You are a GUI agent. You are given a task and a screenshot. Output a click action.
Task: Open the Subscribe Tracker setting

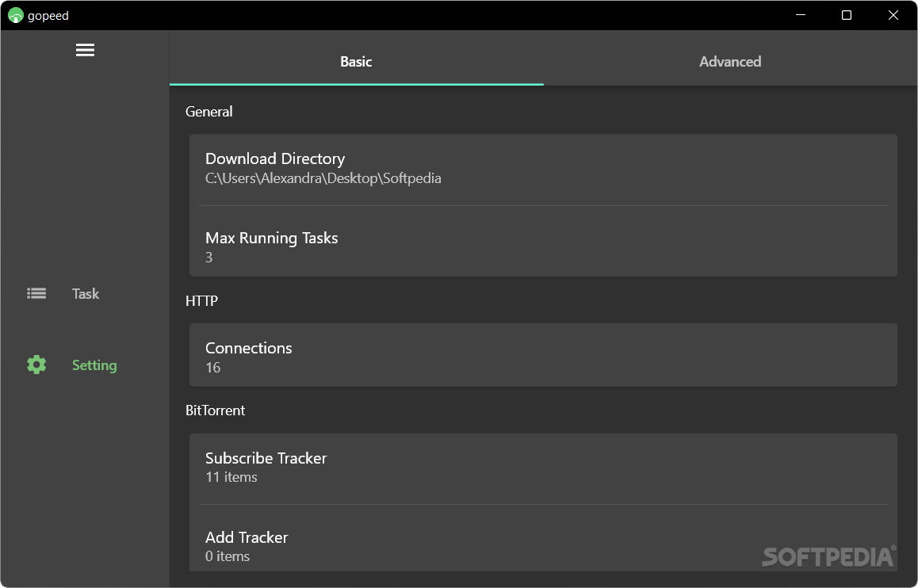point(543,468)
